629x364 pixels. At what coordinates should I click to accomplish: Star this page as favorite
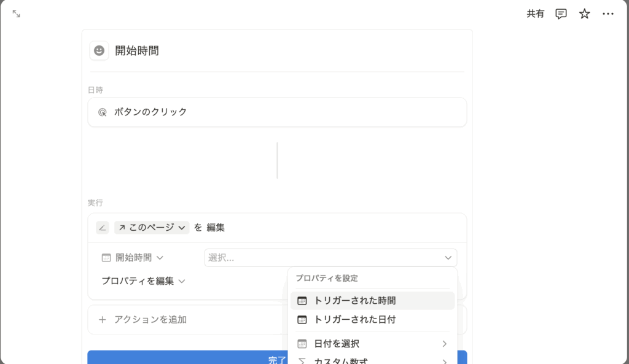click(x=584, y=14)
